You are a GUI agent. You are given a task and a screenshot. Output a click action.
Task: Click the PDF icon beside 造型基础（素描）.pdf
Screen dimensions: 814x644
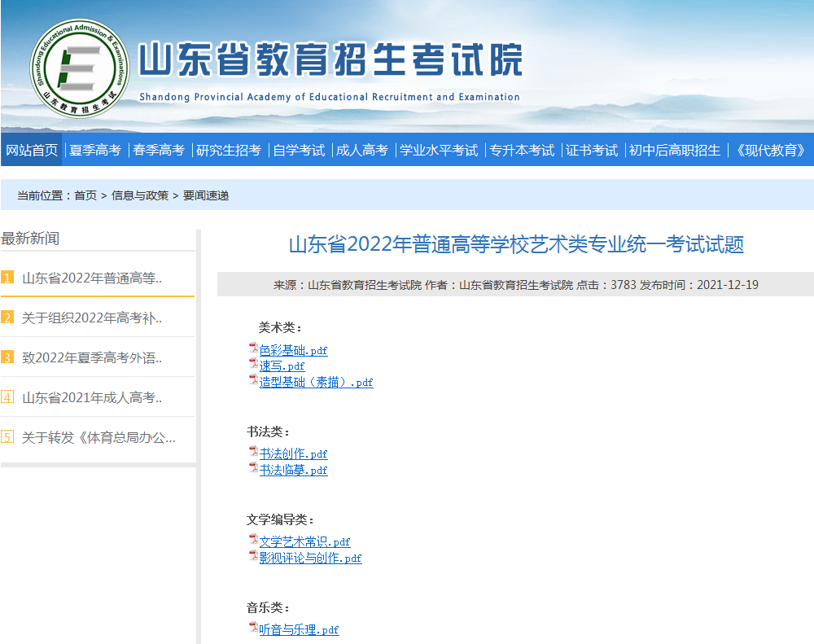(x=252, y=381)
